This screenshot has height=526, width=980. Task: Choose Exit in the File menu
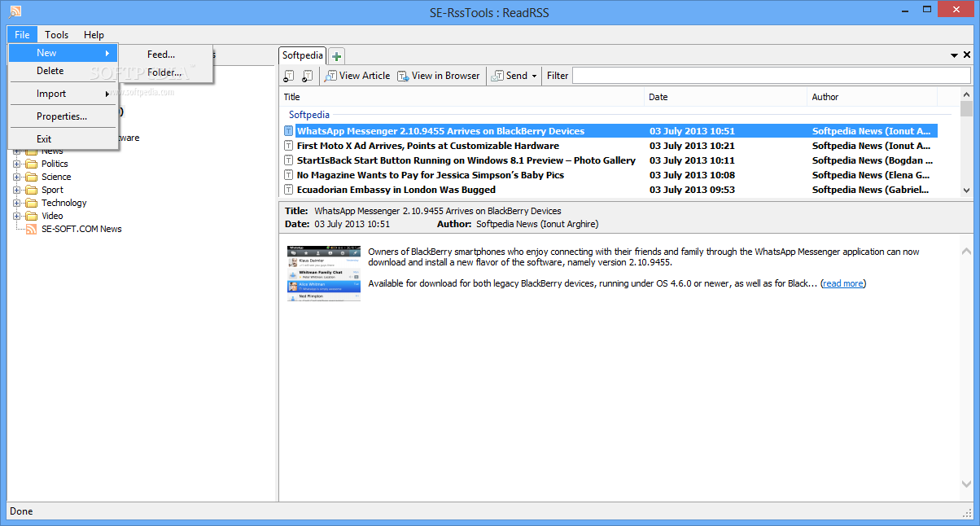pos(63,139)
